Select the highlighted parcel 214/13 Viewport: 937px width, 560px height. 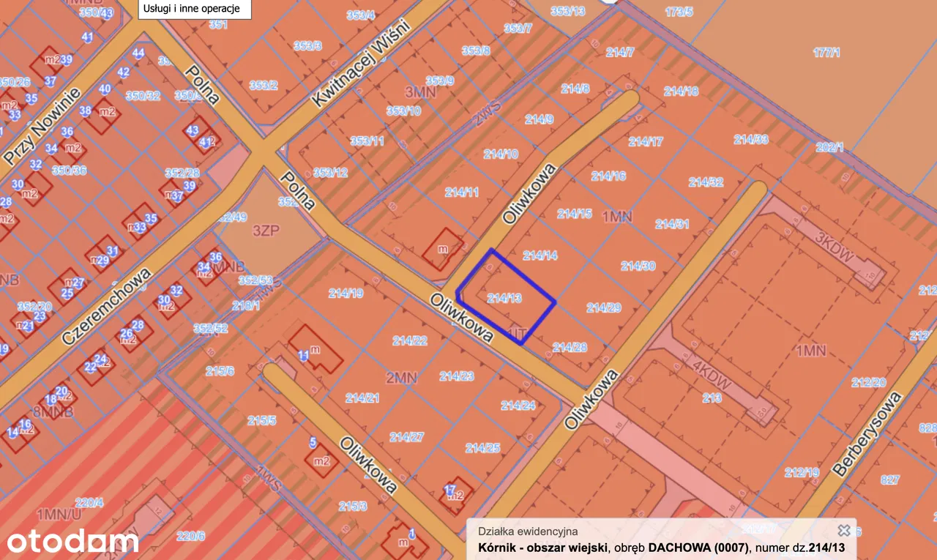pos(505,298)
